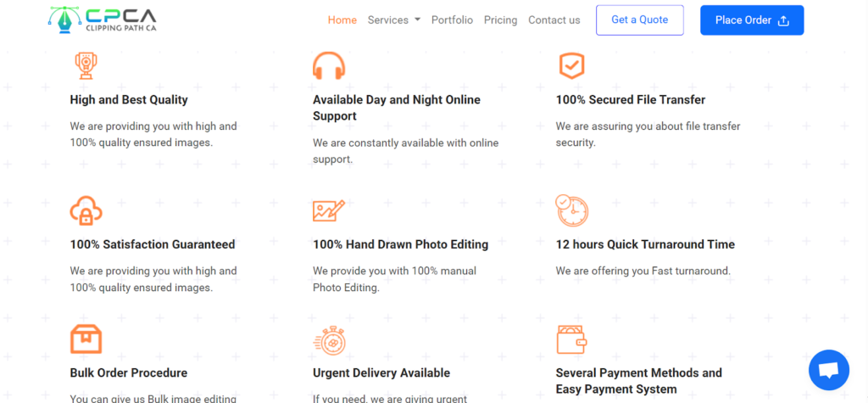
Task: Click the clock icon for quick turnaround
Action: [x=572, y=210]
